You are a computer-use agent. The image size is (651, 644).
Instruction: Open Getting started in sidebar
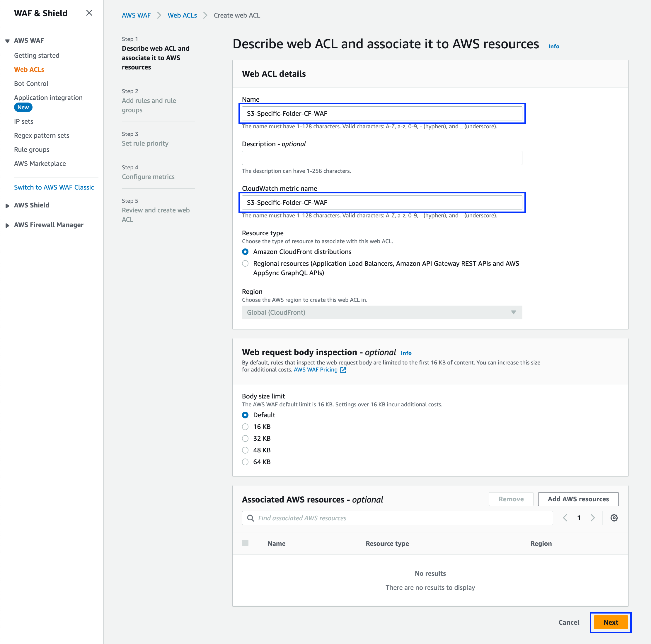pyautogui.click(x=37, y=55)
